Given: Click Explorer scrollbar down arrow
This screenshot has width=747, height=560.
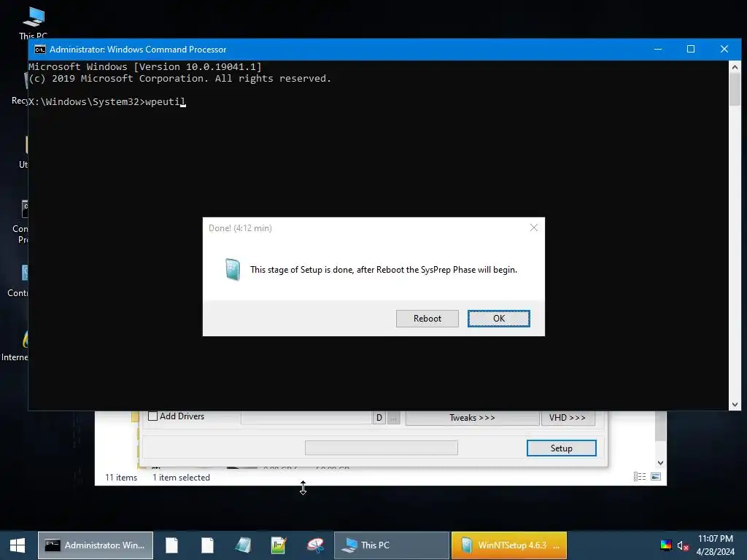Looking at the screenshot, I should click(660, 462).
